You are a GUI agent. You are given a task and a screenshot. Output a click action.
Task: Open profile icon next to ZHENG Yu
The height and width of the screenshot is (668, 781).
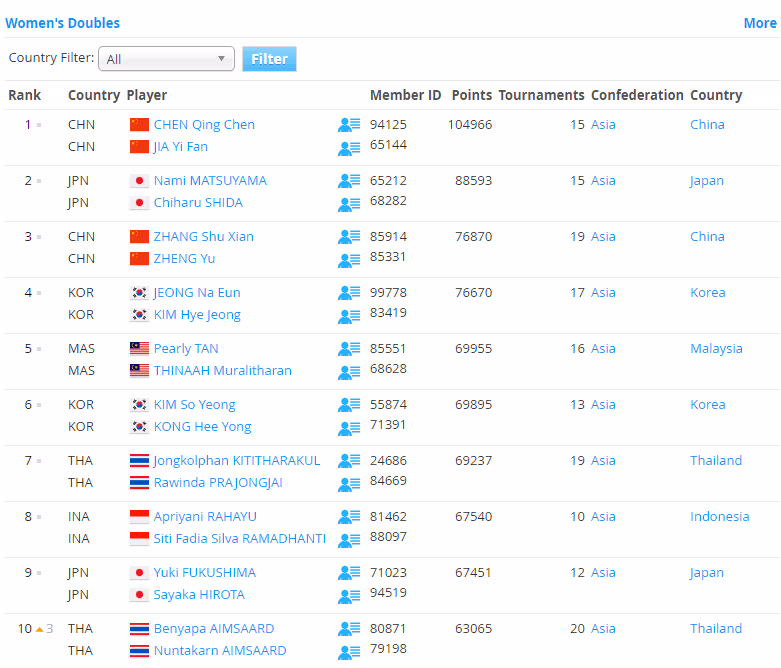[348, 260]
